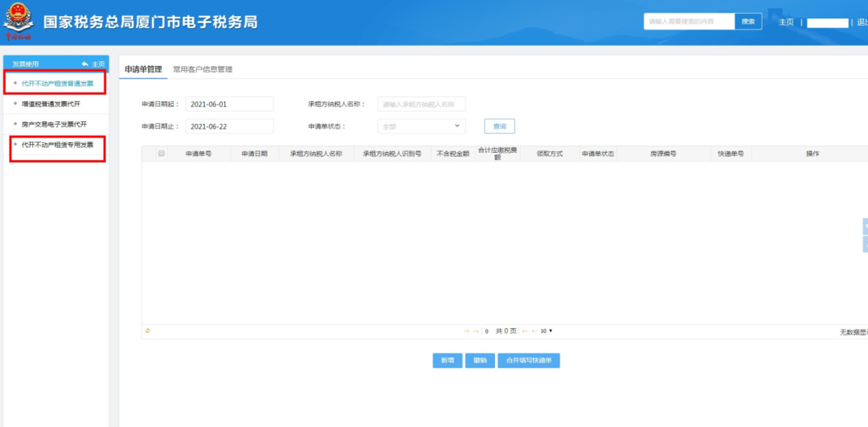This screenshot has height=427, width=868.
Task: Click the 申请单状态 column header
Action: 598,154
